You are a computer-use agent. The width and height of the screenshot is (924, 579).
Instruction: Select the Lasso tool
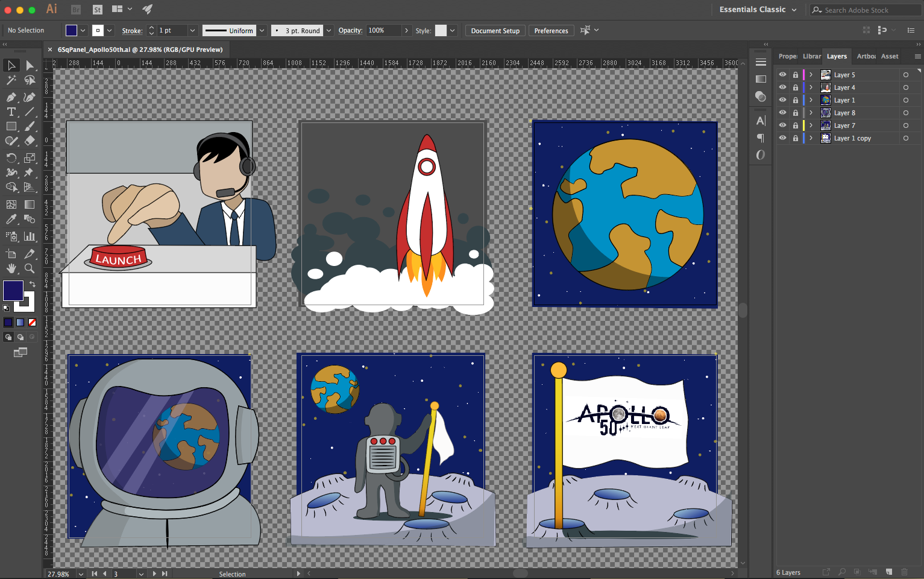tap(30, 80)
